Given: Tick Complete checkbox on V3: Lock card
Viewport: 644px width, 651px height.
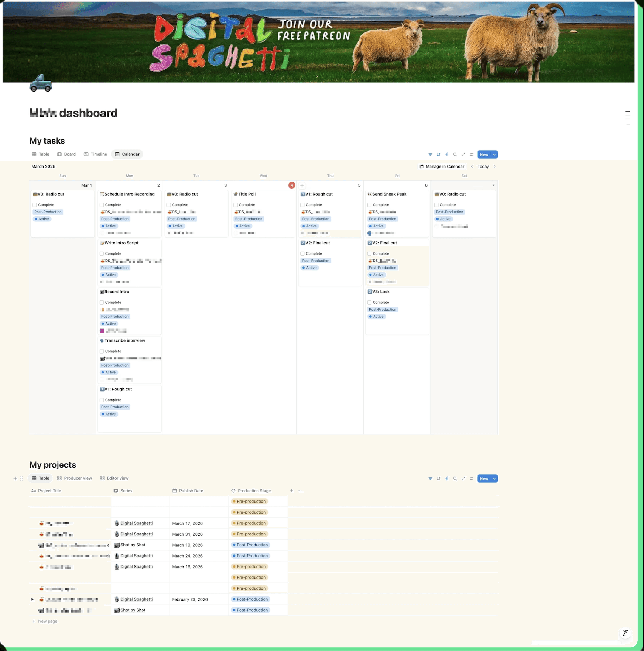Looking at the screenshot, I should (x=369, y=303).
